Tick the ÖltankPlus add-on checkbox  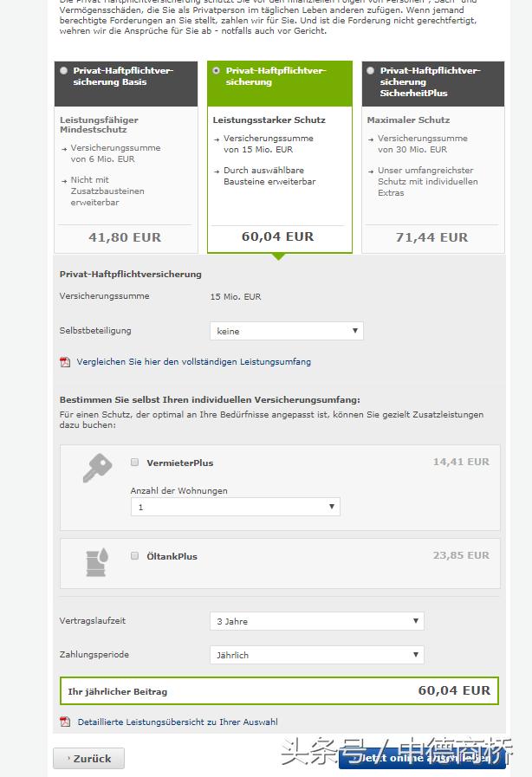pyautogui.click(x=135, y=556)
